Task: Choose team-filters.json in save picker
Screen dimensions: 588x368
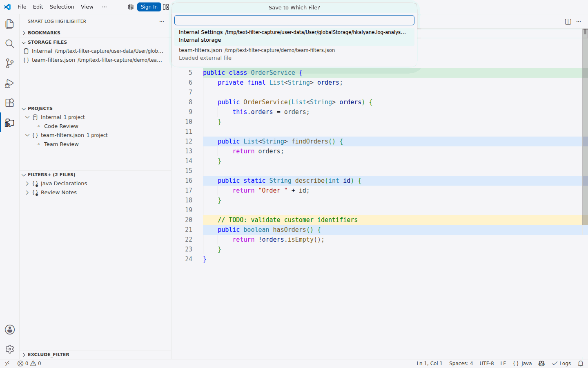Action: [x=294, y=54]
